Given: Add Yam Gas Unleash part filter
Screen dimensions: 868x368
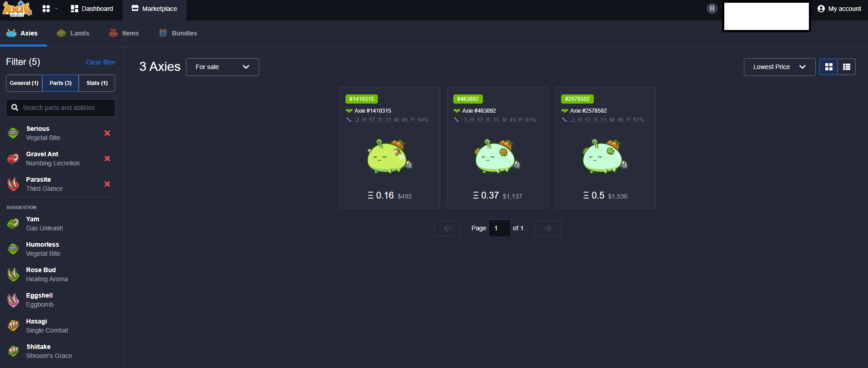Looking at the screenshot, I should click(x=60, y=224).
